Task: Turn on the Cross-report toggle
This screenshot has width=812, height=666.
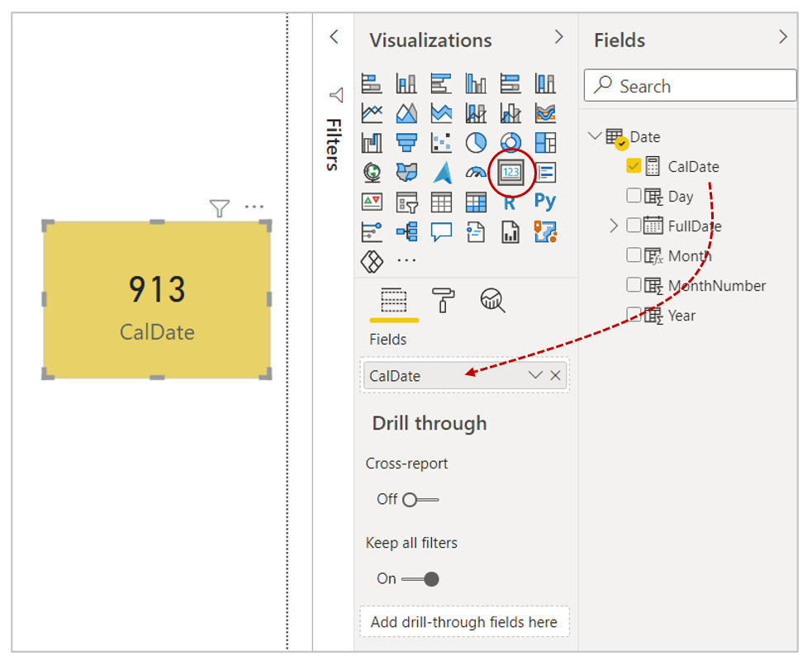Action: [x=420, y=499]
